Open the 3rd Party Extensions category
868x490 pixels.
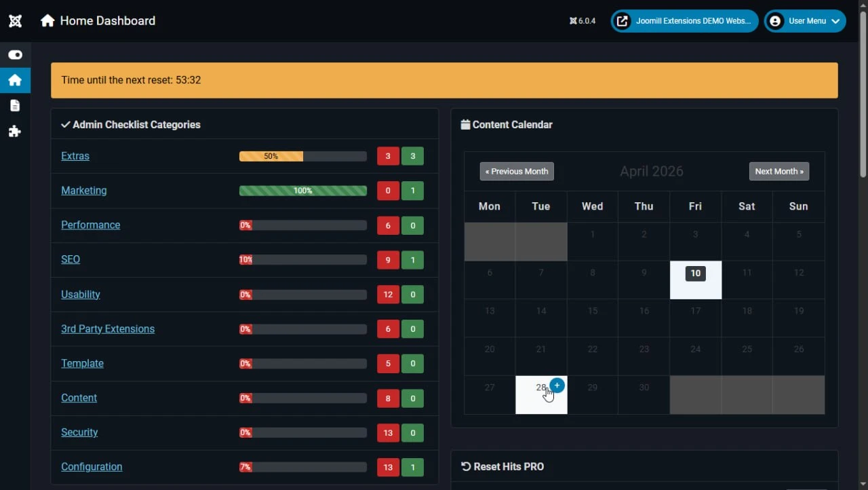108,329
